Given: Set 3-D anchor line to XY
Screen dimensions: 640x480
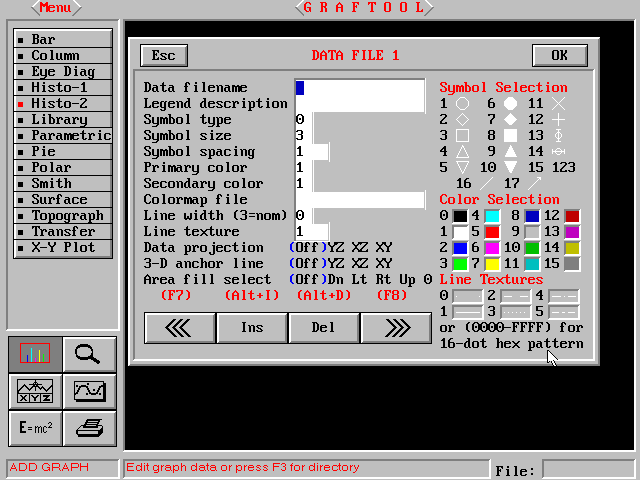Looking at the screenshot, I should pyautogui.click(x=384, y=263).
